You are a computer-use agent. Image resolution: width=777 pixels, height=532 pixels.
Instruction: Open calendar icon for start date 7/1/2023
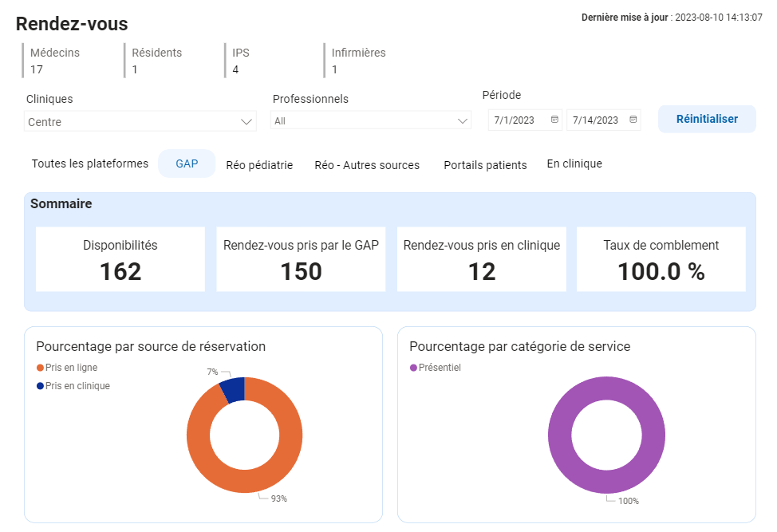click(x=554, y=120)
